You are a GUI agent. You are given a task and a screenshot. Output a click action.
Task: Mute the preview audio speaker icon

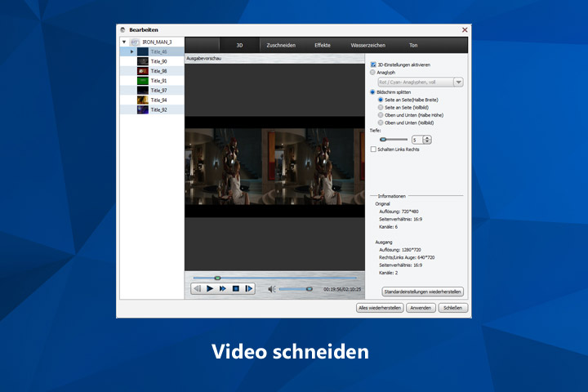(x=272, y=289)
